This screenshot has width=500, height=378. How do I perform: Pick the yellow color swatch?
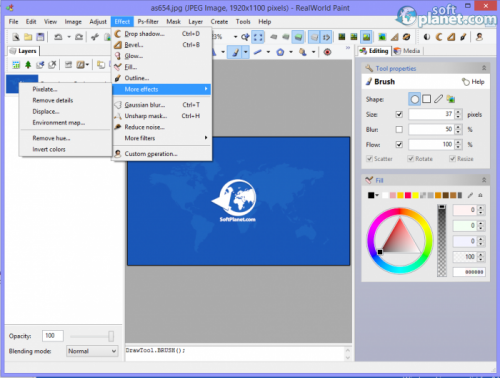(x=415, y=195)
